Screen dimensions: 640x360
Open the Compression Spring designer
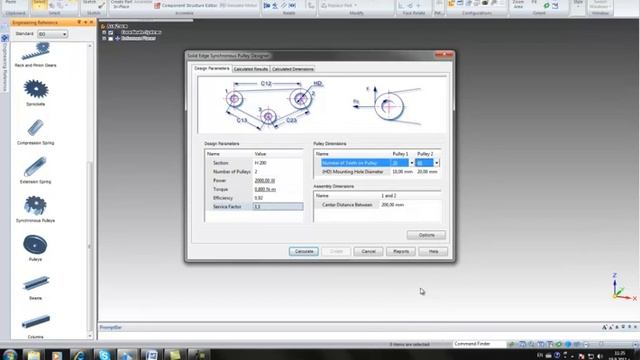coord(36,127)
